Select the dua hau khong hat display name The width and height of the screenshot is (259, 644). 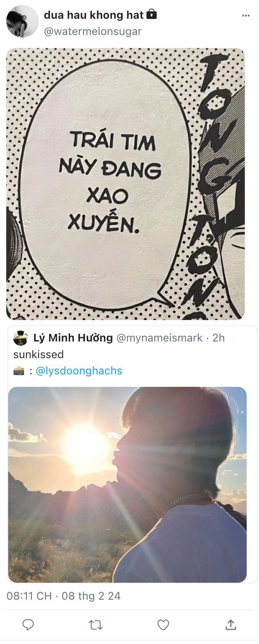(x=94, y=15)
